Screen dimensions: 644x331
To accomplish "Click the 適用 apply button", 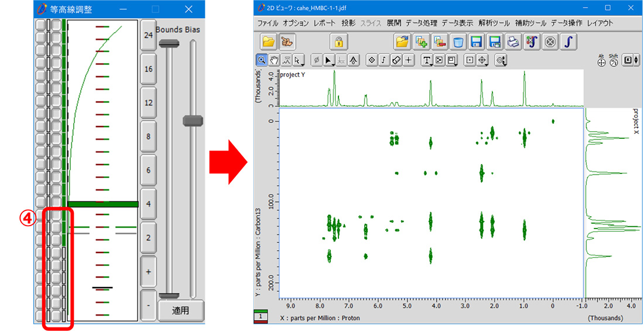I will [181, 310].
